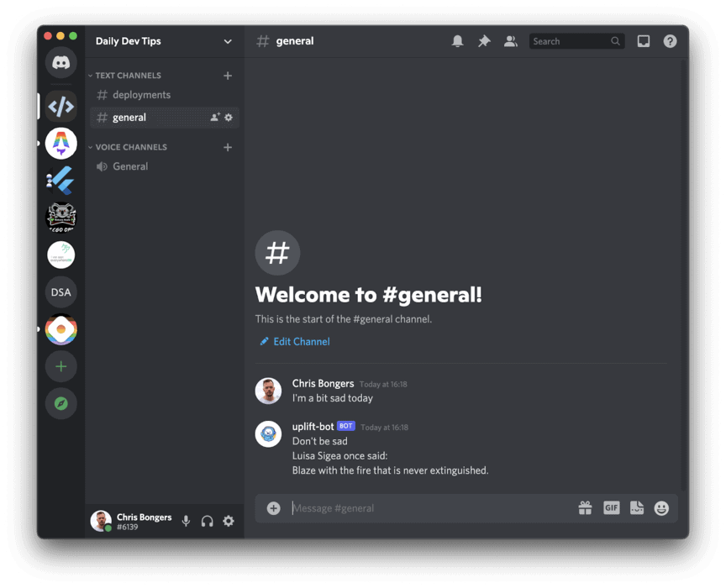Open the DSA server
This screenshot has height=588, width=726.
click(60, 292)
